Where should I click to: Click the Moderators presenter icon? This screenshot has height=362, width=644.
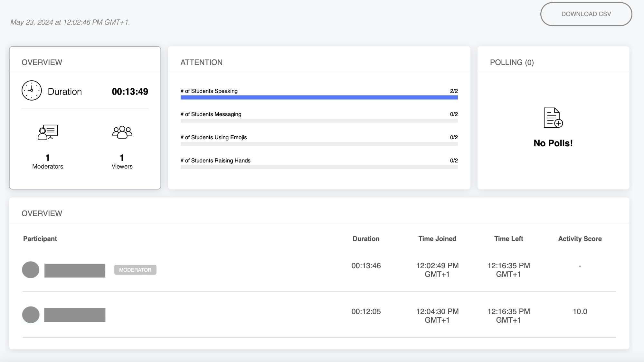[x=48, y=132]
